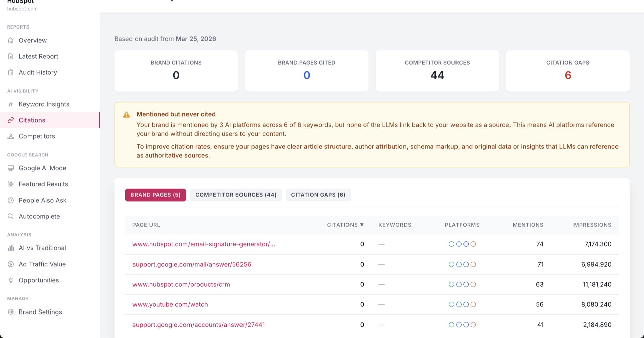Viewport: 644px width, 338px height.
Task: Click the Opportunities lightbulb icon
Action: [x=11, y=280]
